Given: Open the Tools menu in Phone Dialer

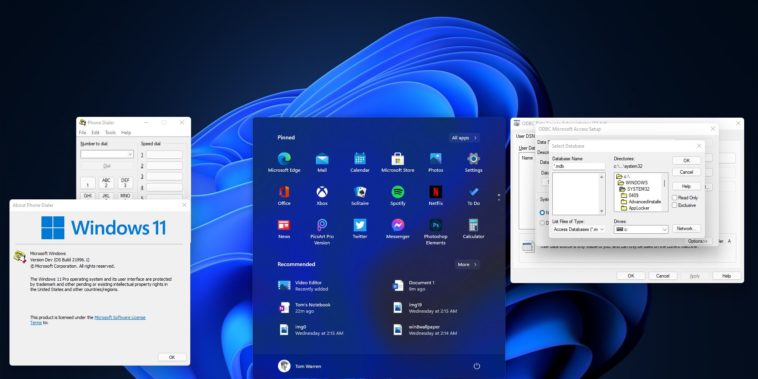Looking at the screenshot, I should click(110, 132).
